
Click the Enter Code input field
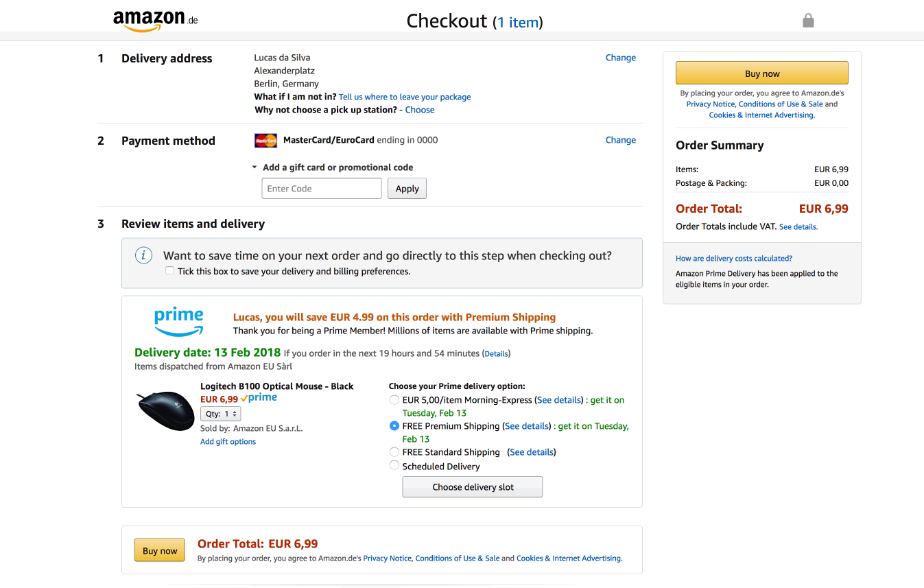[322, 189]
